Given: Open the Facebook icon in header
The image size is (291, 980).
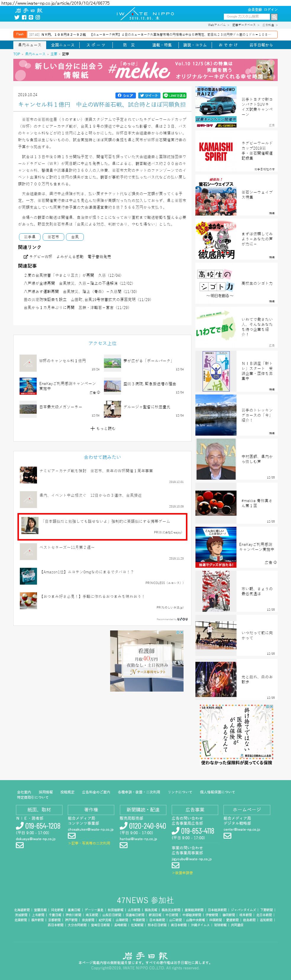Looking at the screenshot, I should pyautogui.click(x=24, y=17).
